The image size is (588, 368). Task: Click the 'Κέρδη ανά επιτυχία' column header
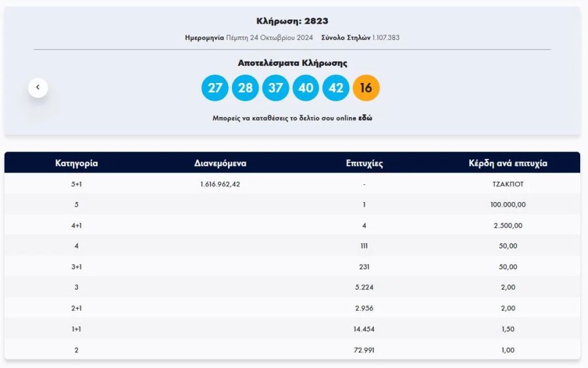508,163
